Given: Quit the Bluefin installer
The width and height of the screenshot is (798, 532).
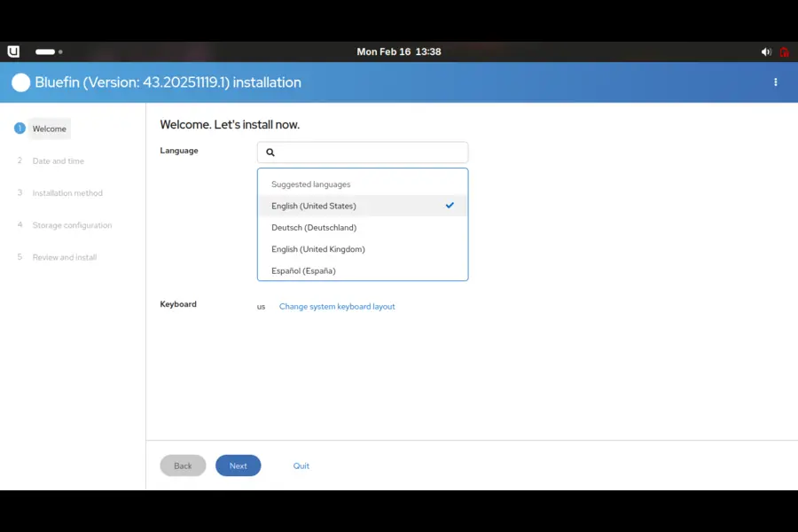Looking at the screenshot, I should coord(301,465).
